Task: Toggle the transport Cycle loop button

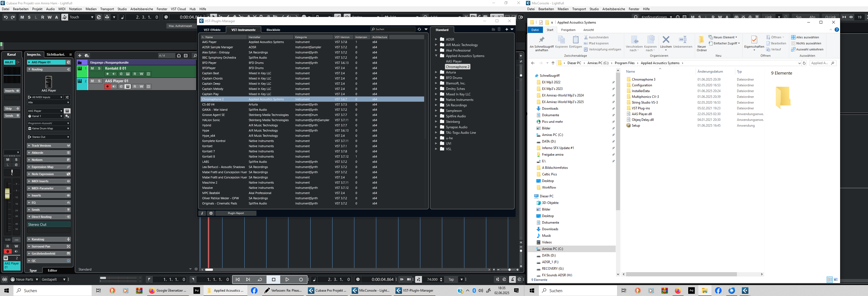Action: point(260,280)
